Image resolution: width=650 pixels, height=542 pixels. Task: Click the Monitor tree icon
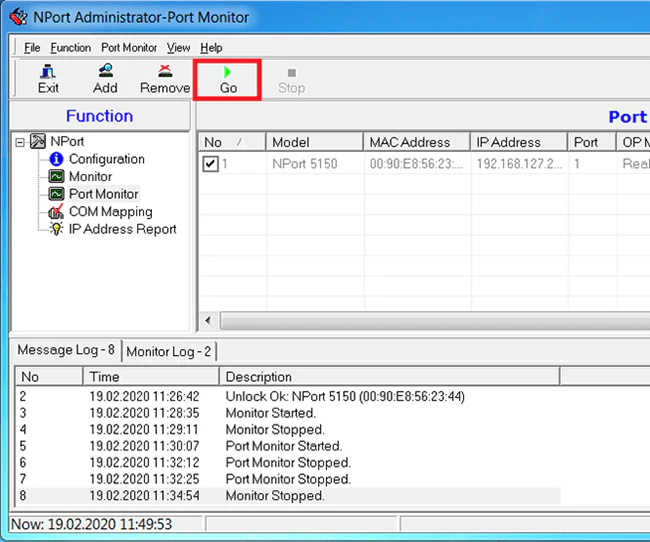pos(56,176)
